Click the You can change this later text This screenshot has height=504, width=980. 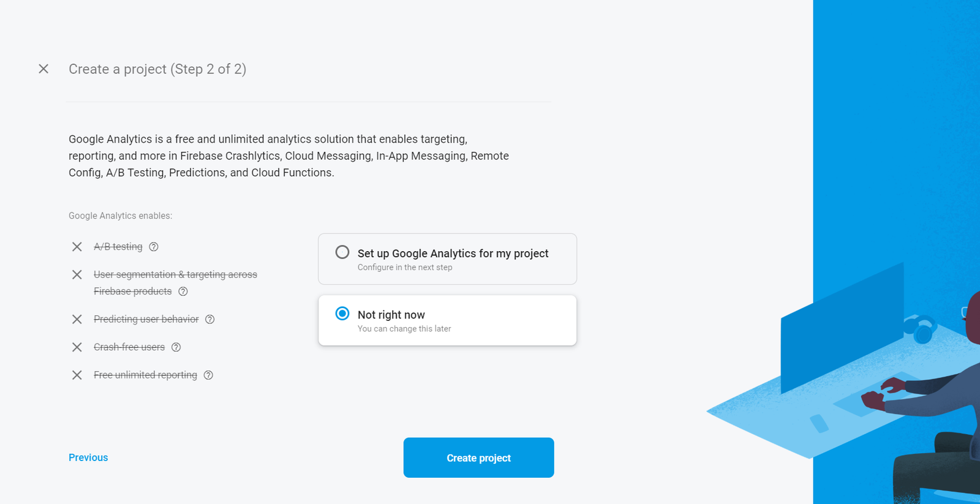(404, 328)
